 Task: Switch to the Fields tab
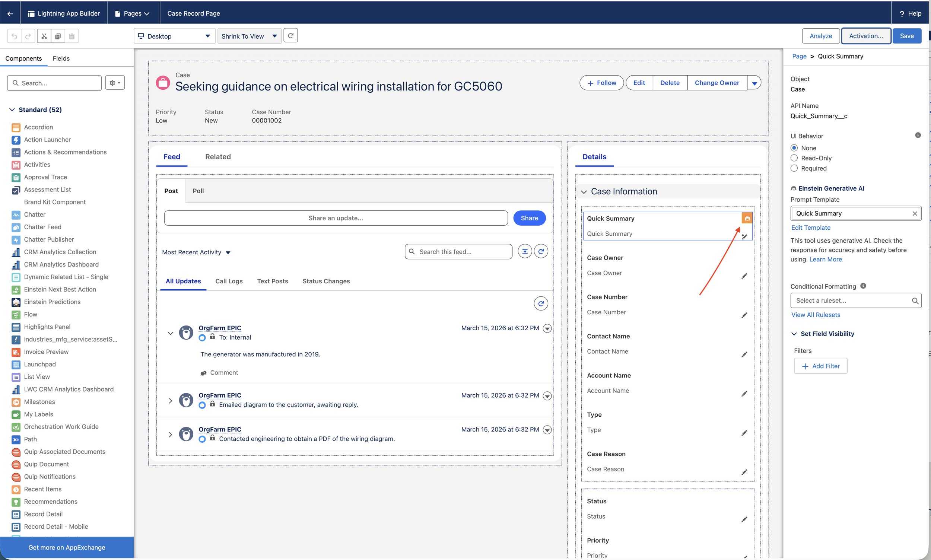click(61, 58)
